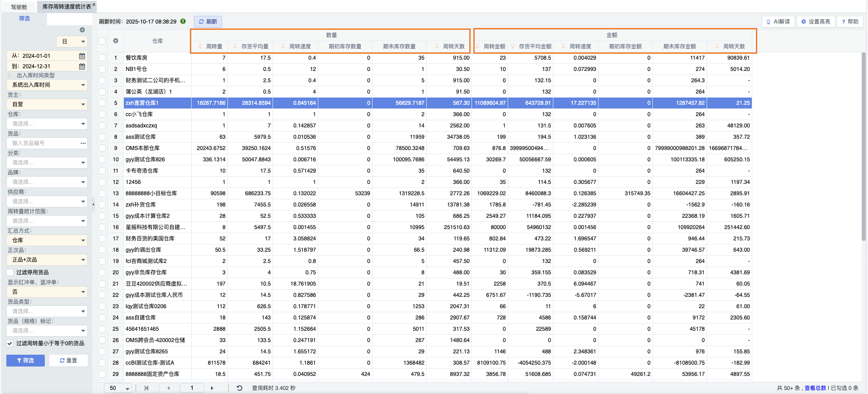This screenshot has height=394, width=868.
Task: Click the 查看总数 link
Action: click(815, 388)
